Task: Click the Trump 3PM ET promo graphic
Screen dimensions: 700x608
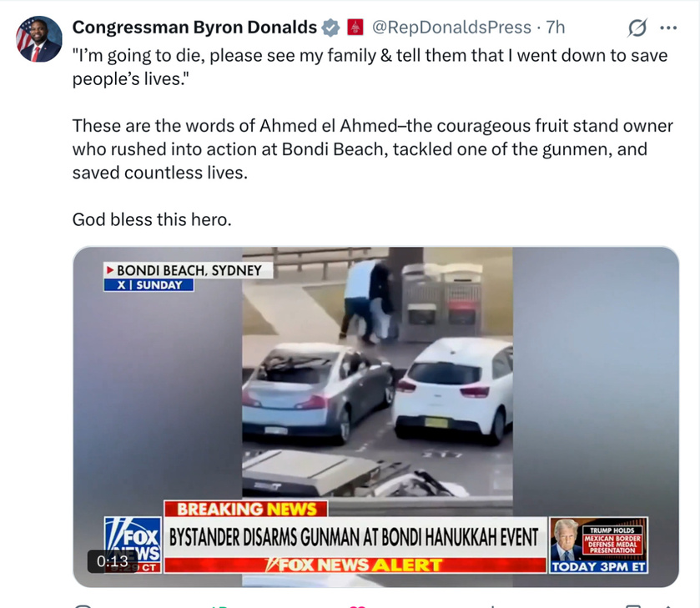Action: [x=599, y=545]
